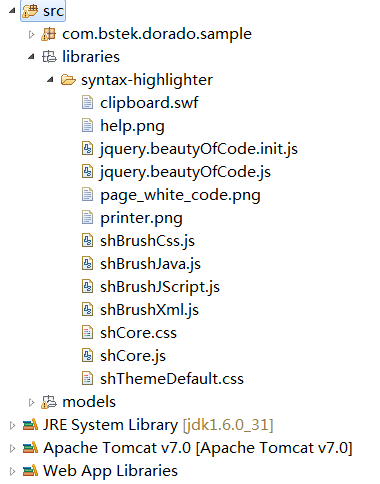The height and width of the screenshot is (484, 380).
Task: Click the printer.png file icon
Action: pos(87,218)
